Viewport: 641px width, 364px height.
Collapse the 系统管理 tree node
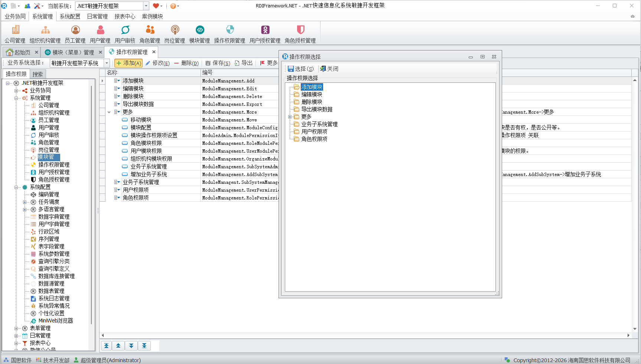pyautogui.click(x=16, y=98)
